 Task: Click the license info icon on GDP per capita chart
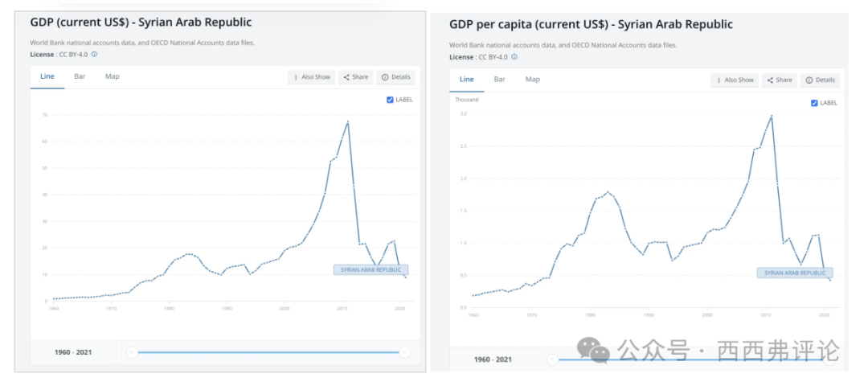[x=514, y=57]
